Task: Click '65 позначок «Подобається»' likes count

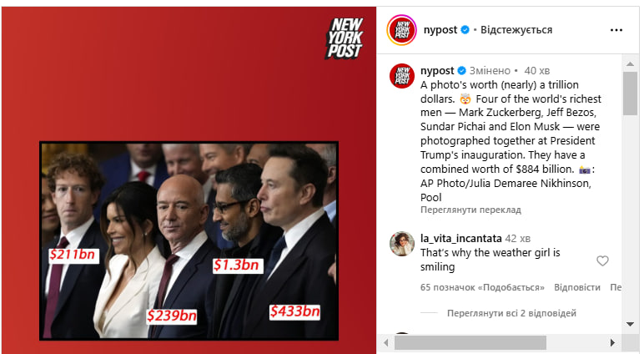Action: pos(482,287)
